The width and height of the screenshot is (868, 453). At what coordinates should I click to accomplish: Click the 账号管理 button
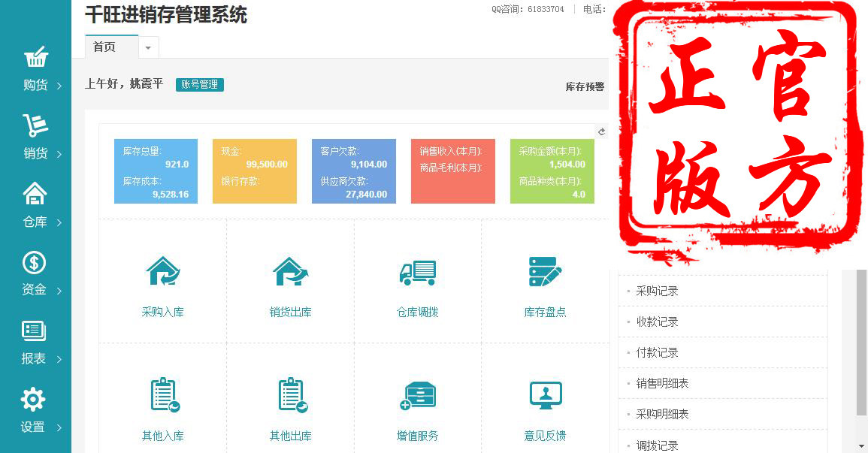click(x=200, y=85)
